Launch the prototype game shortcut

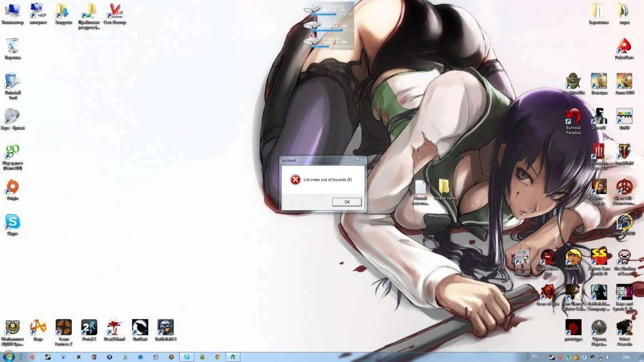[x=573, y=330]
